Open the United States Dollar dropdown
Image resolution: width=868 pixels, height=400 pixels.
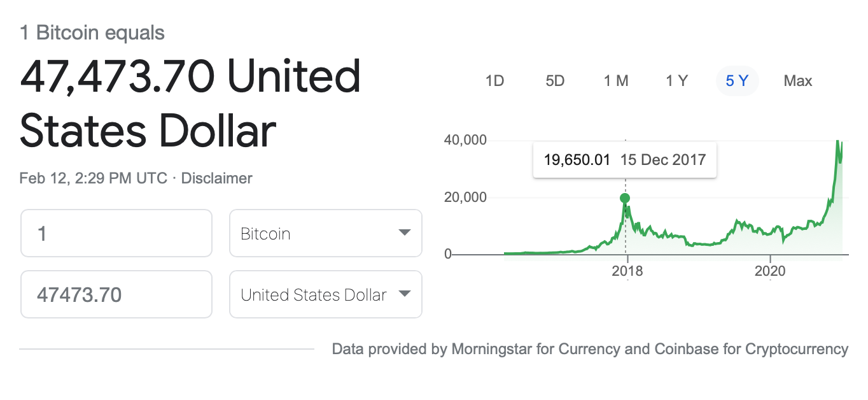[326, 294]
